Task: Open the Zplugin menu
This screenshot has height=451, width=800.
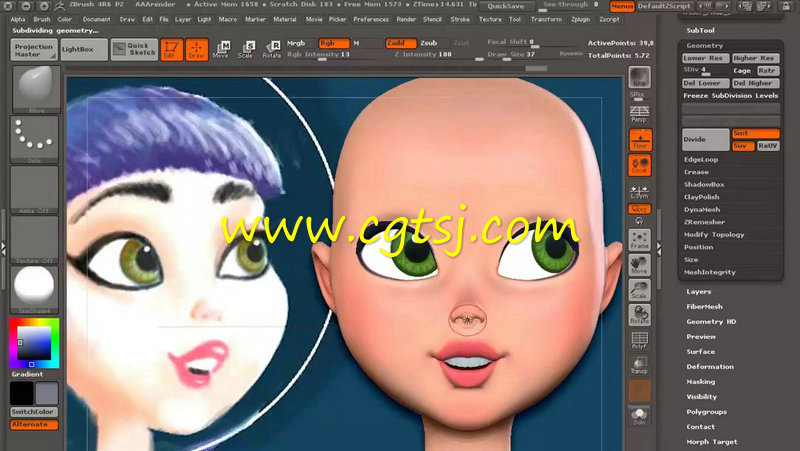Action: (x=580, y=19)
